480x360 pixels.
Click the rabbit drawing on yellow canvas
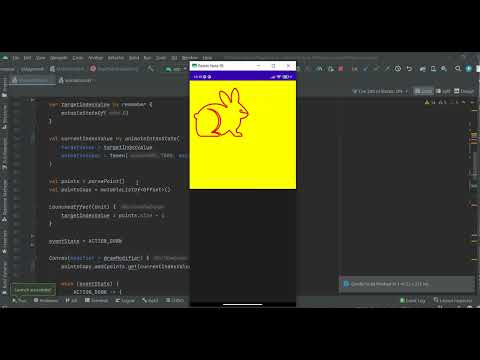coord(221,113)
